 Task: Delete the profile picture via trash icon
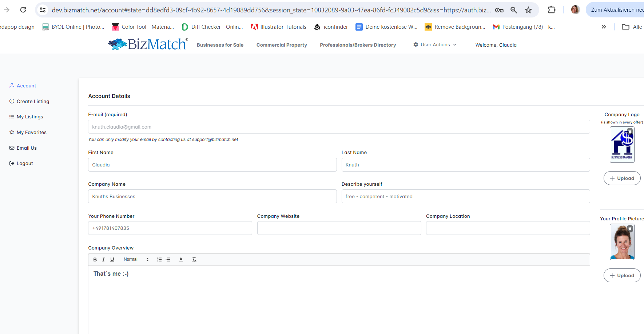pyautogui.click(x=630, y=229)
